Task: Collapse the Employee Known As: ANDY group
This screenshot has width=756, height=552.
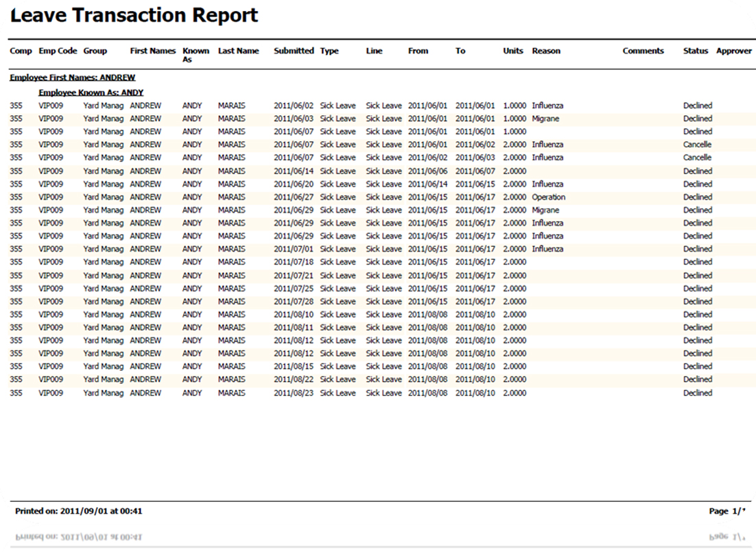Action: [x=91, y=92]
